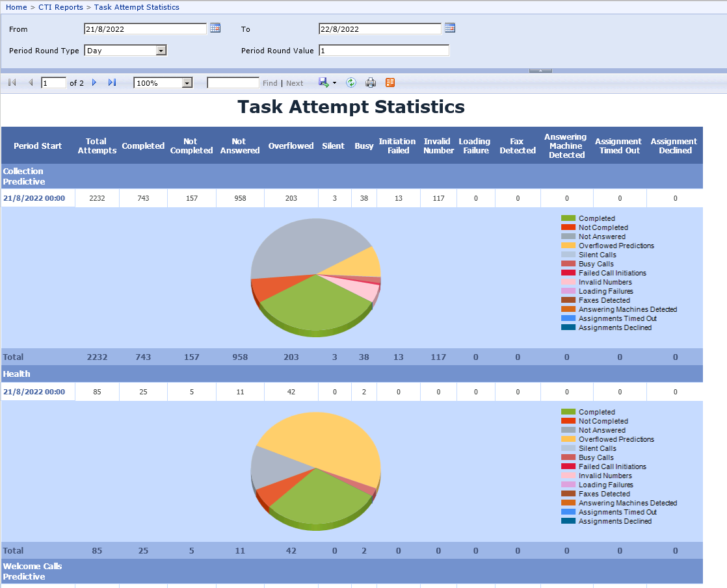Click the Period Round Value field
The image size is (727, 588).
[384, 50]
